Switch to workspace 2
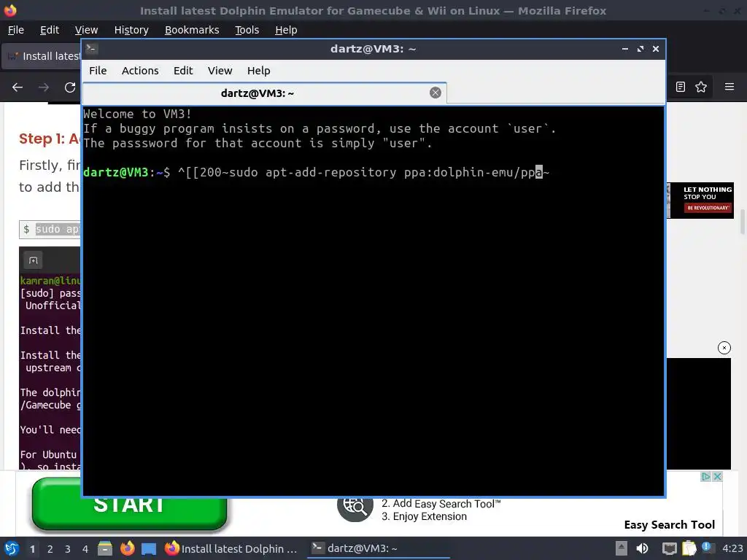The height and width of the screenshot is (560, 747). point(50,549)
